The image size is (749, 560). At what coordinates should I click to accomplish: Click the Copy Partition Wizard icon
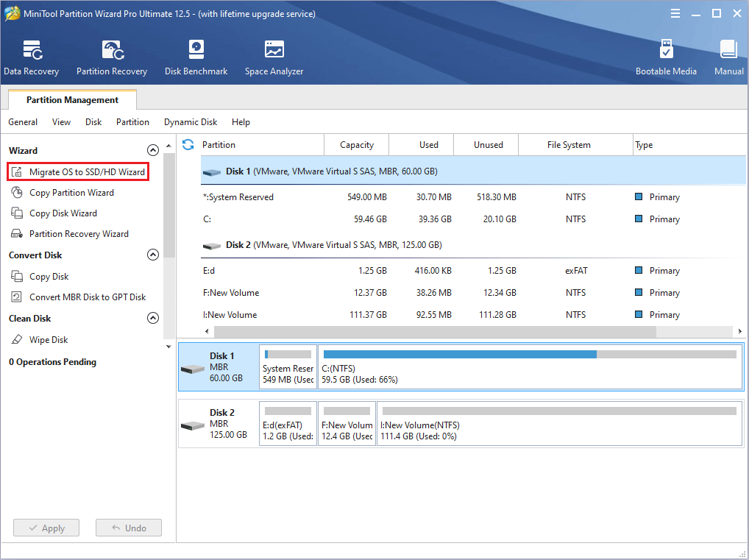tap(17, 193)
